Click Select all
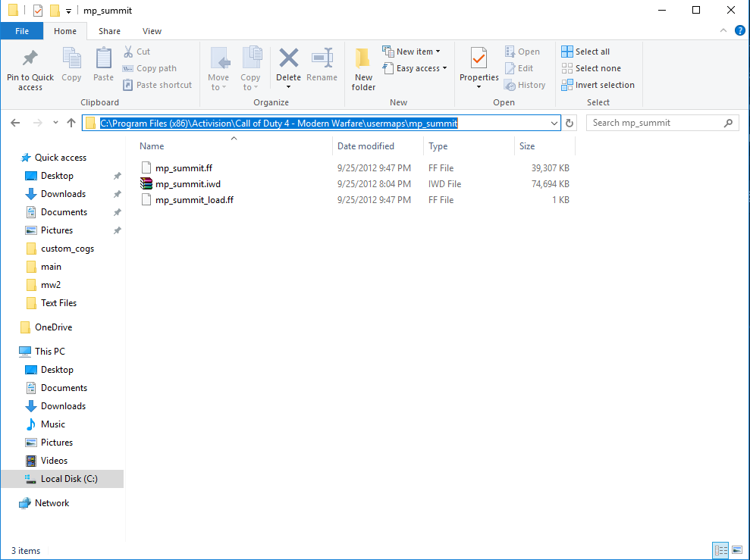This screenshot has width=750, height=560. pyautogui.click(x=585, y=52)
